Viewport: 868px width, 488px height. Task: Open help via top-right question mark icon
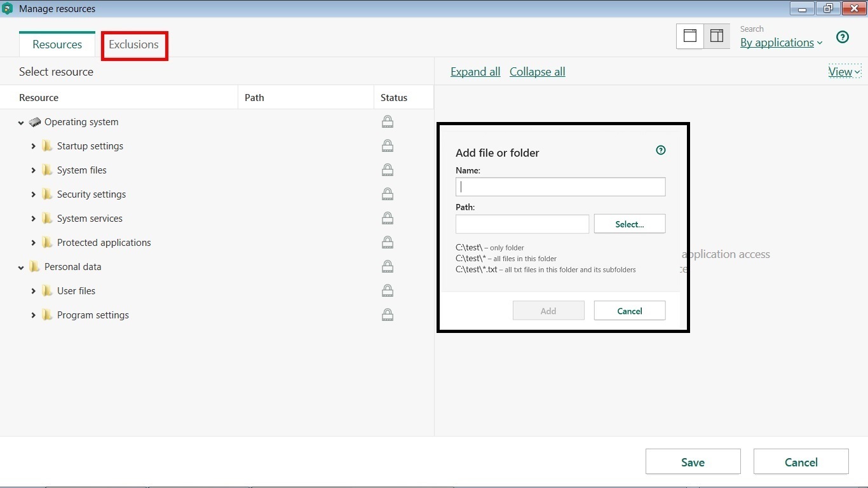843,37
